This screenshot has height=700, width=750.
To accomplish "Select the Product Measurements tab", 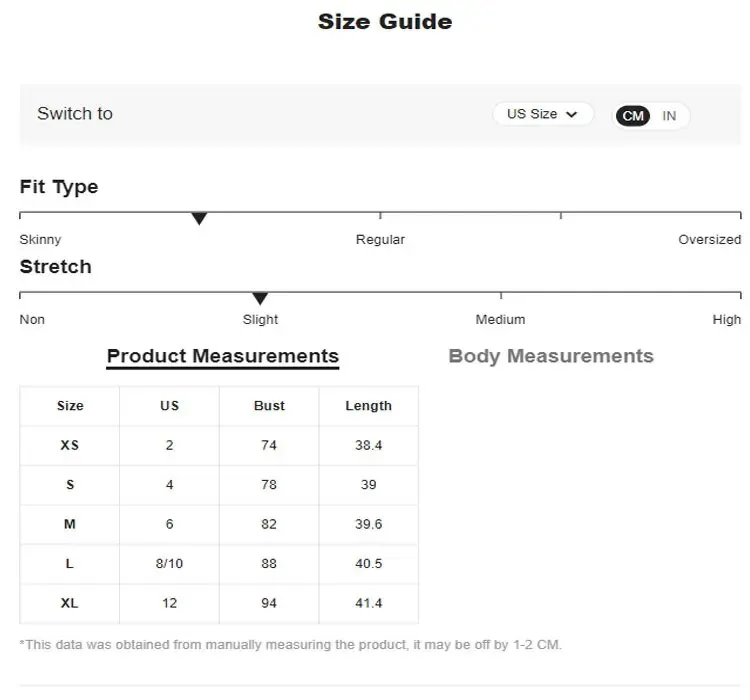I will point(223,357).
